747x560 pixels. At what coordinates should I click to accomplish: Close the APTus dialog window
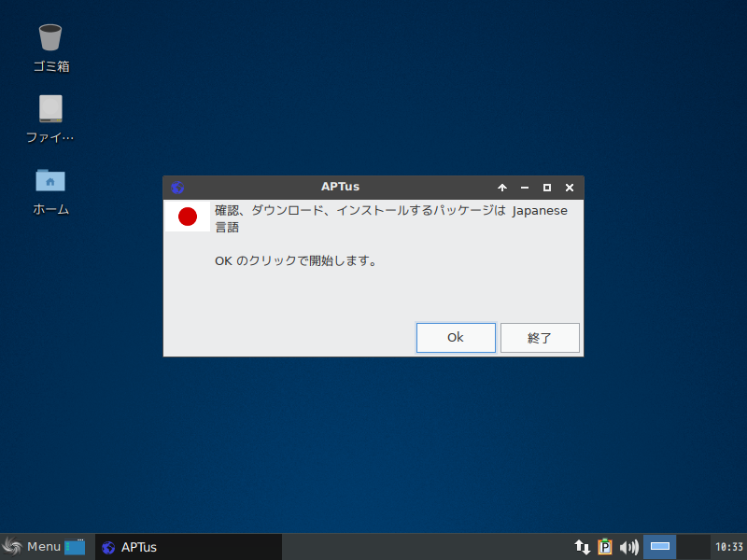[x=570, y=188]
